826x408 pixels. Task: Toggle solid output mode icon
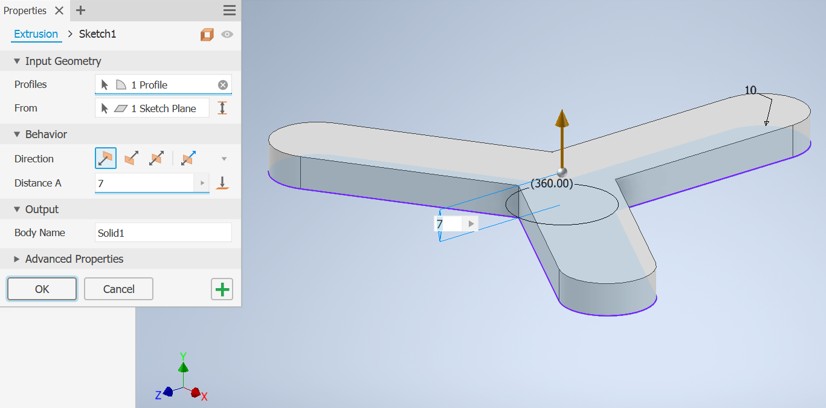(207, 35)
